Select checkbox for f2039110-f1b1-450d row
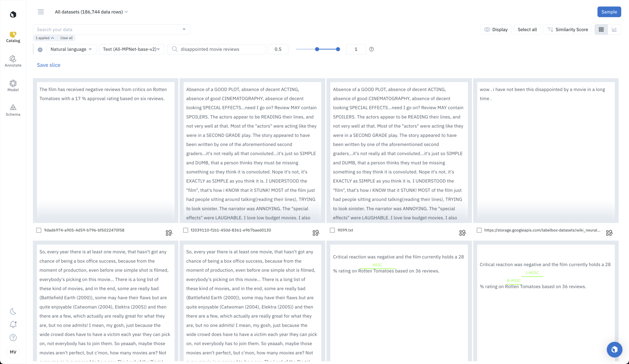 pos(186,230)
